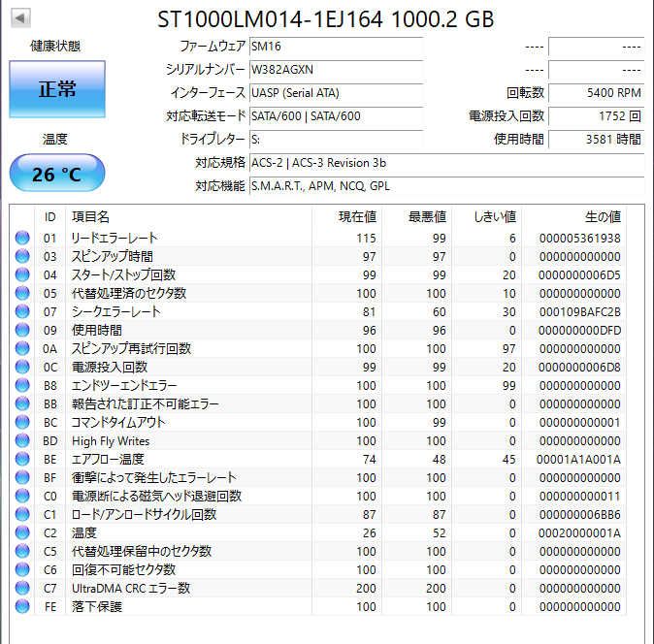Click the status orb for エンドツーエンドエラー
Screen dimensions: 654x644
point(22,385)
